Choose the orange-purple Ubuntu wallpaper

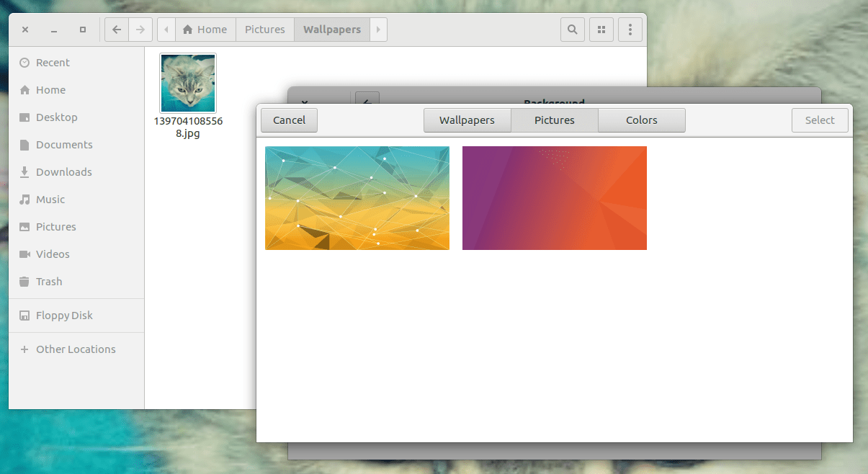pos(554,198)
